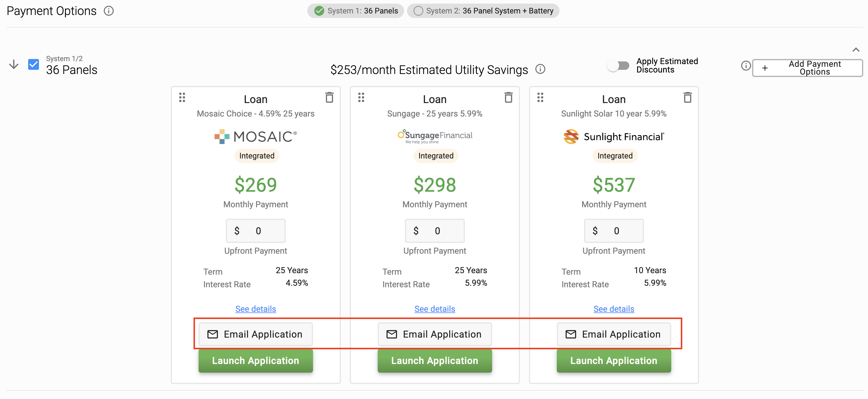Grab the drag handle on Mosaic loan card

[182, 97]
